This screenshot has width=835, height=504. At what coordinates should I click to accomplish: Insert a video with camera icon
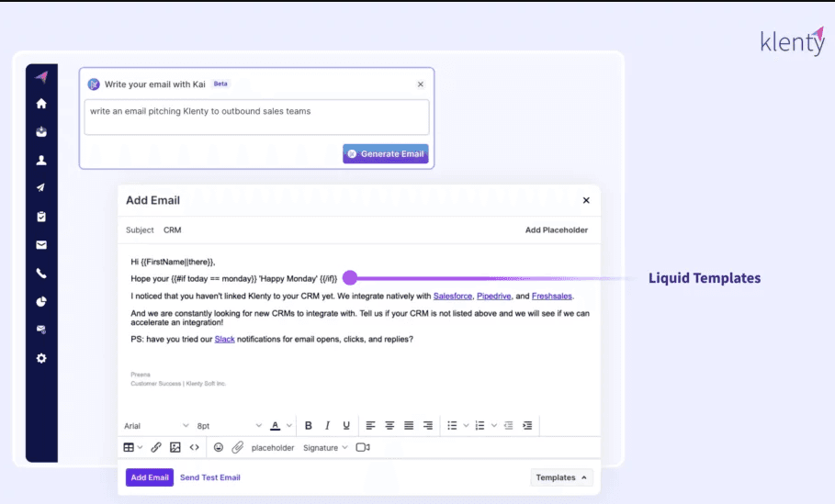363,447
